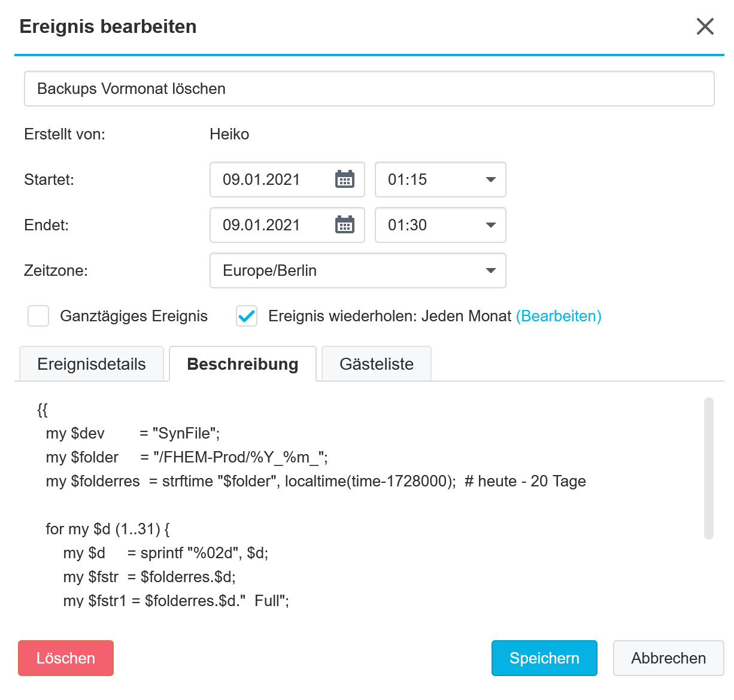Open the Europe/Berlin timezone dropdown

[x=358, y=270]
